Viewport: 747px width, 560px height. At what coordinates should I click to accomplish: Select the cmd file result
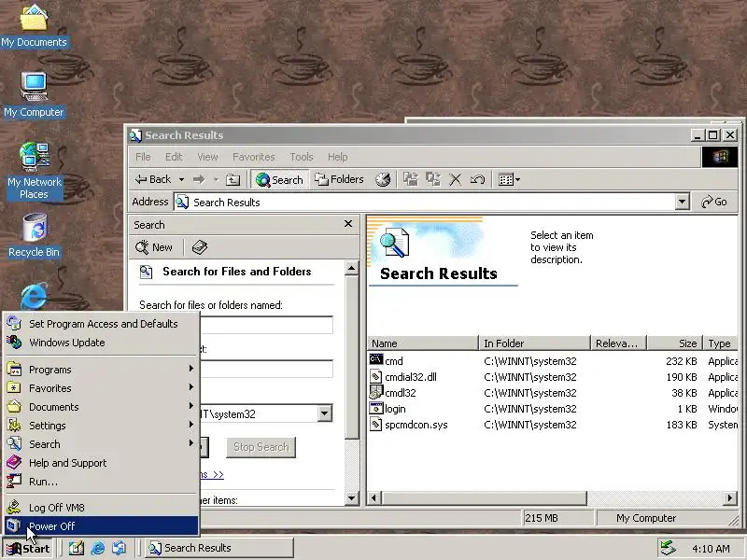[387, 360]
